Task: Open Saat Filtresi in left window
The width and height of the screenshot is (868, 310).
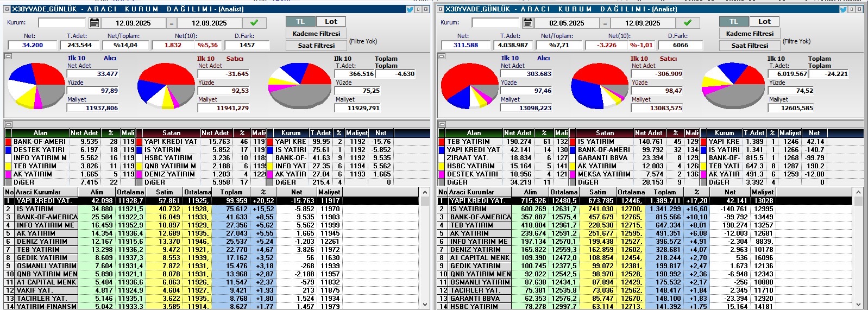Action: coord(316,46)
